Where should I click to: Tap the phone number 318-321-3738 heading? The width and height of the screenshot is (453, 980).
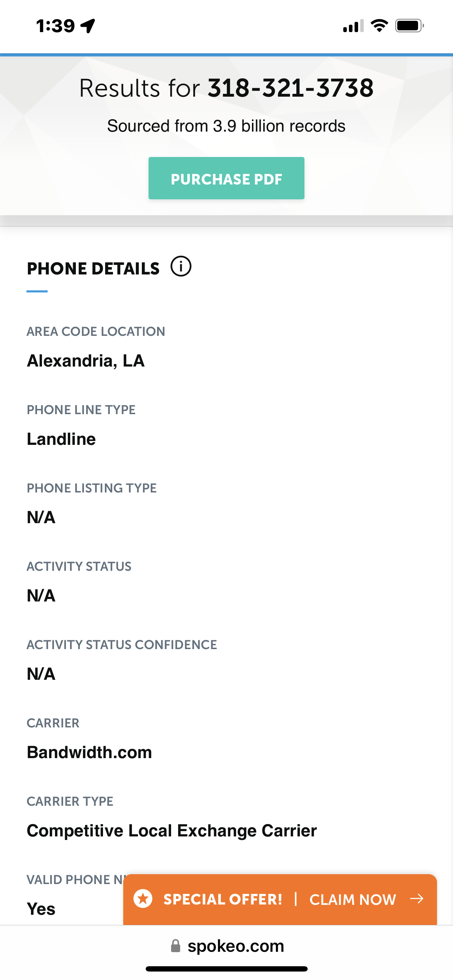[x=290, y=88]
